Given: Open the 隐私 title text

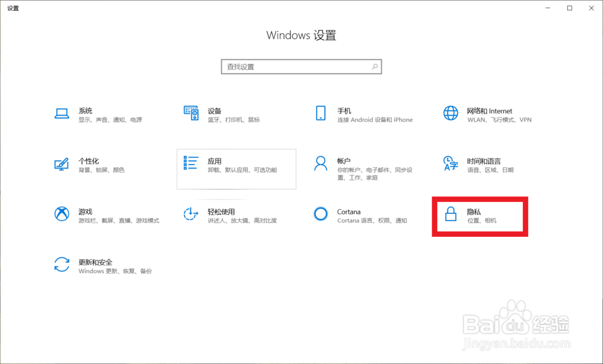Looking at the screenshot, I should point(474,212).
